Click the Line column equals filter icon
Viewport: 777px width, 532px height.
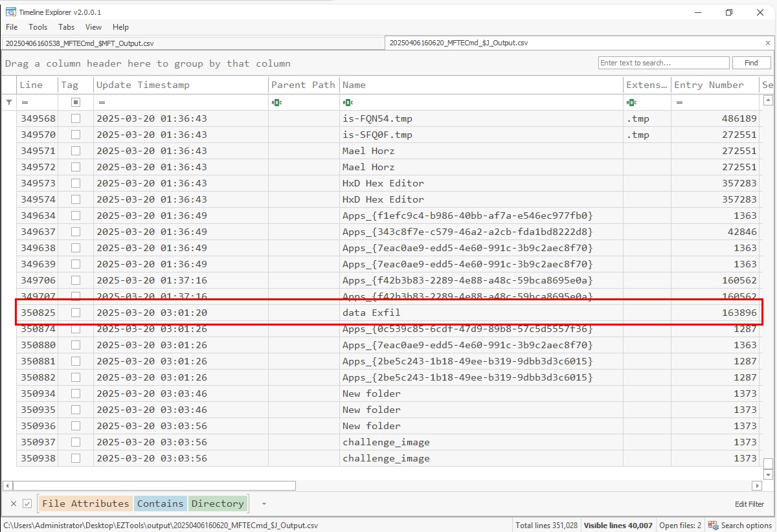coord(25,102)
